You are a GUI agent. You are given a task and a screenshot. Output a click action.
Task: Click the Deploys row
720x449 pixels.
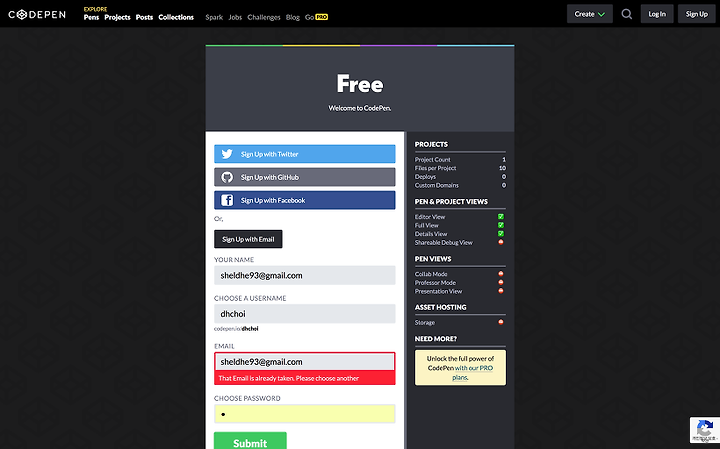[x=460, y=177]
